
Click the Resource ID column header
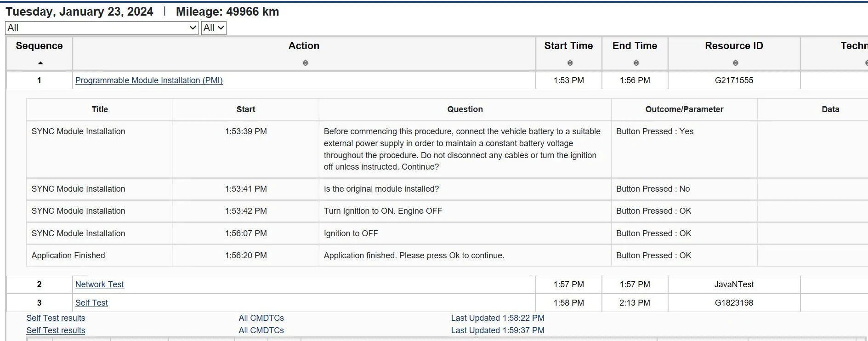[734, 46]
